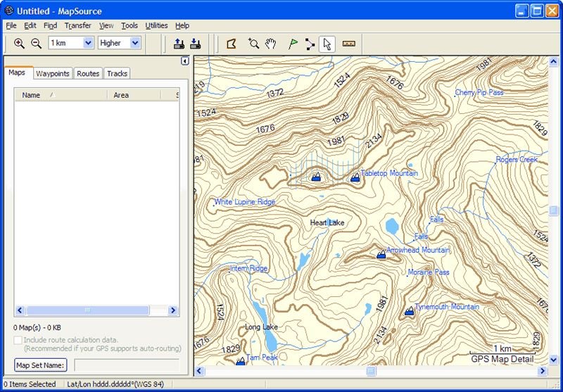Toggle Include route calculation data checkbox
This screenshot has height=392, width=563.
coord(18,340)
